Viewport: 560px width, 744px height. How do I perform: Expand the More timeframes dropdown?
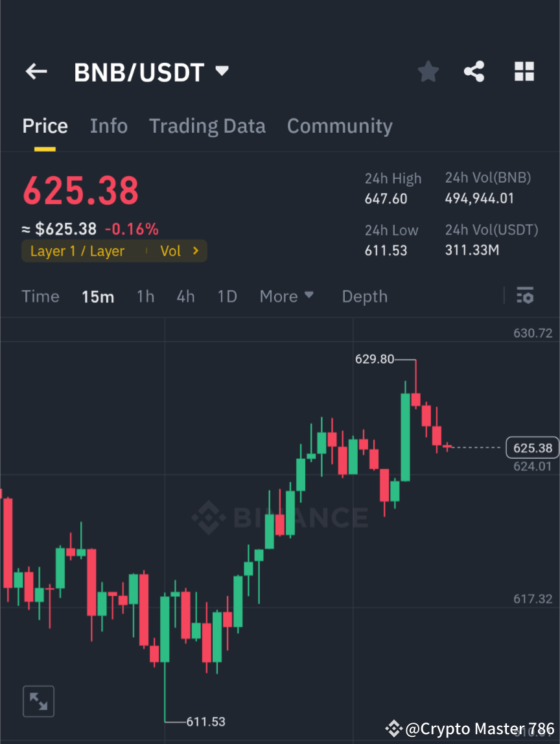click(x=286, y=296)
